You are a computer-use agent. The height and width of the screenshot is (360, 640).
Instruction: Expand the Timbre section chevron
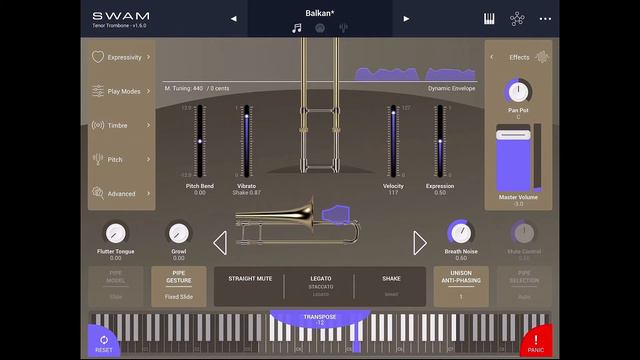148,125
